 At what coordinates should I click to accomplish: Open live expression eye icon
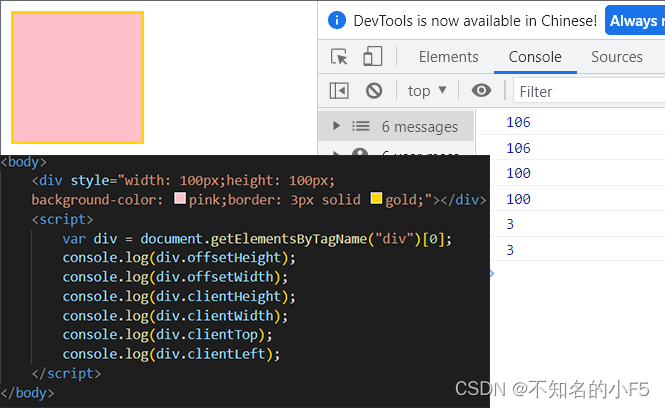(x=481, y=90)
